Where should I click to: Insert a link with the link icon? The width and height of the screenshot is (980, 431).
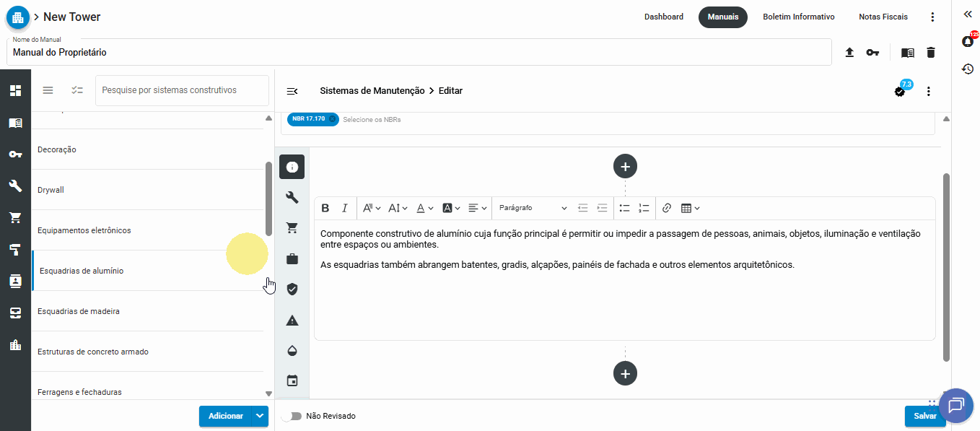tap(667, 208)
